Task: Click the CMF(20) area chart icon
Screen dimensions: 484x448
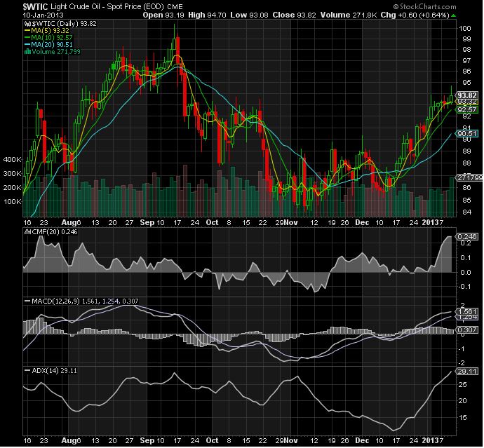Action: click(28, 232)
